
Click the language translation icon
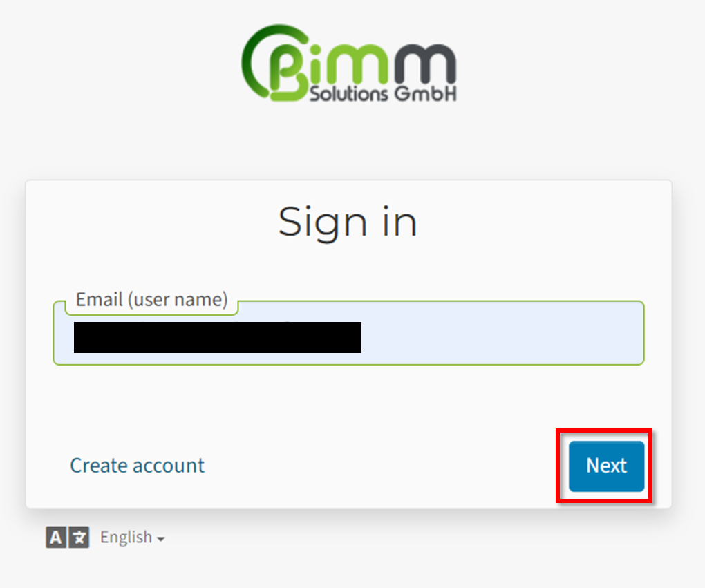coord(68,537)
